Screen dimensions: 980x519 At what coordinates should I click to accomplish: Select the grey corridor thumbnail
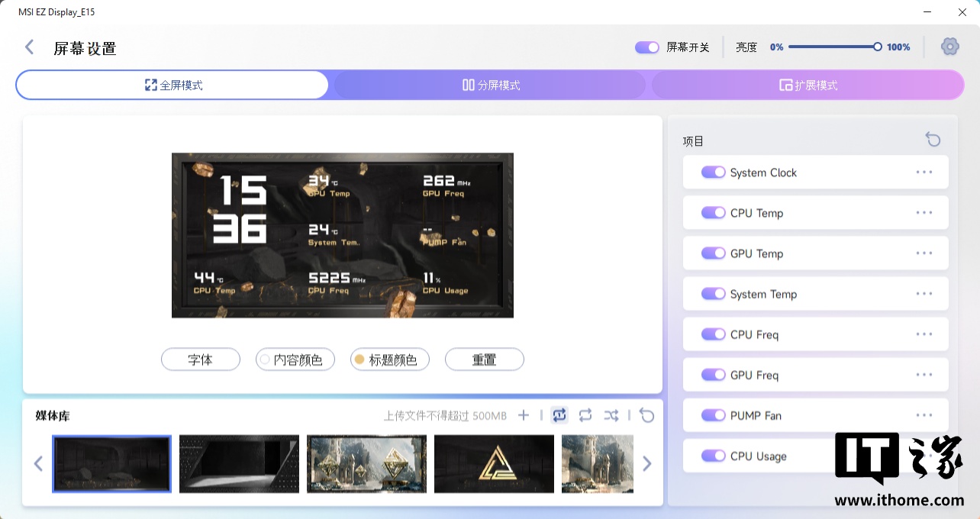pos(239,463)
